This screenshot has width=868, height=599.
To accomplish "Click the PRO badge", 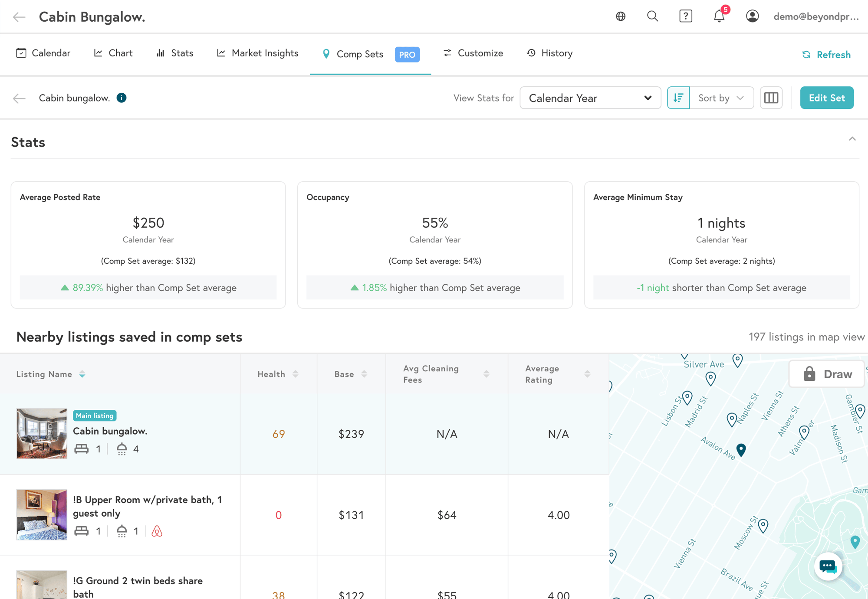I will [407, 55].
